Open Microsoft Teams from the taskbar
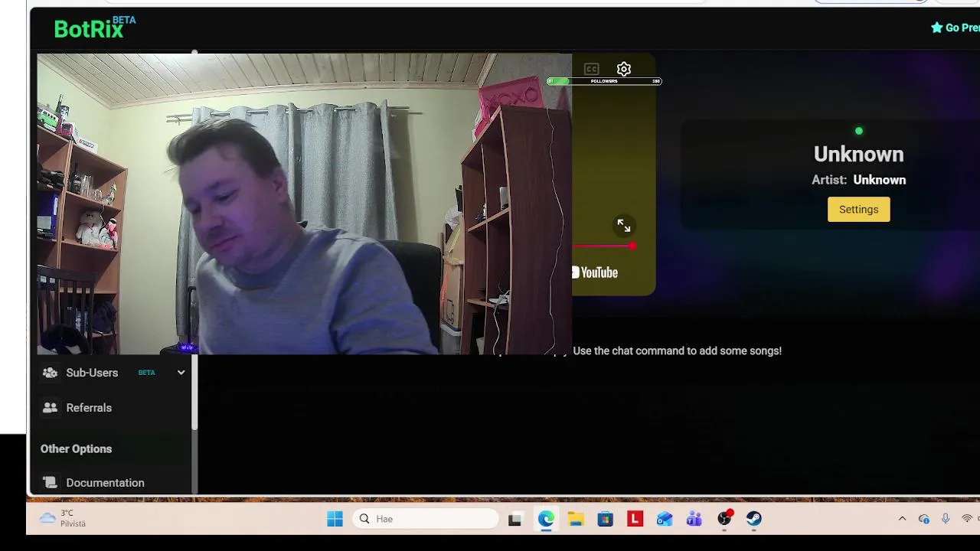The height and width of the screenshot is (551, 980). 694,519
